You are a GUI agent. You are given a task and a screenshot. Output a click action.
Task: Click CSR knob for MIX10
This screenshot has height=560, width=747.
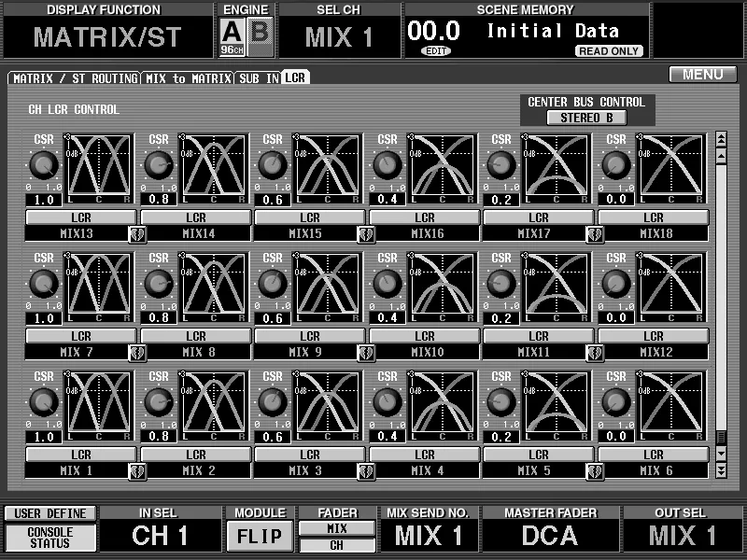pos(388,284)
